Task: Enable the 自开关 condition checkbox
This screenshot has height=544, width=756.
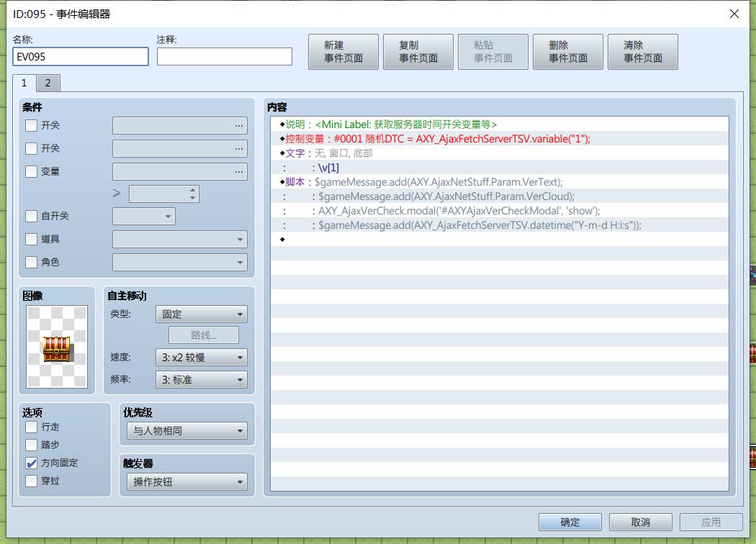Action: [32, 216]
